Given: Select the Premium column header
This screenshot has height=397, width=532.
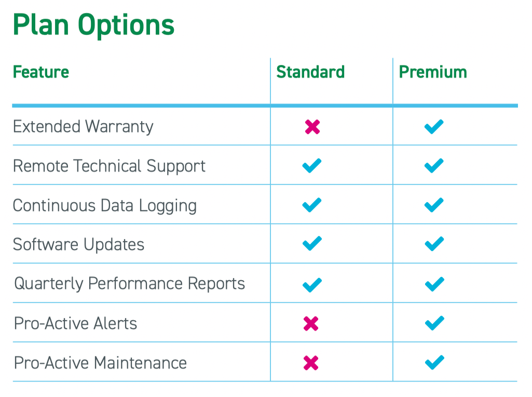Looking at the screenshot, I should 433,72.
